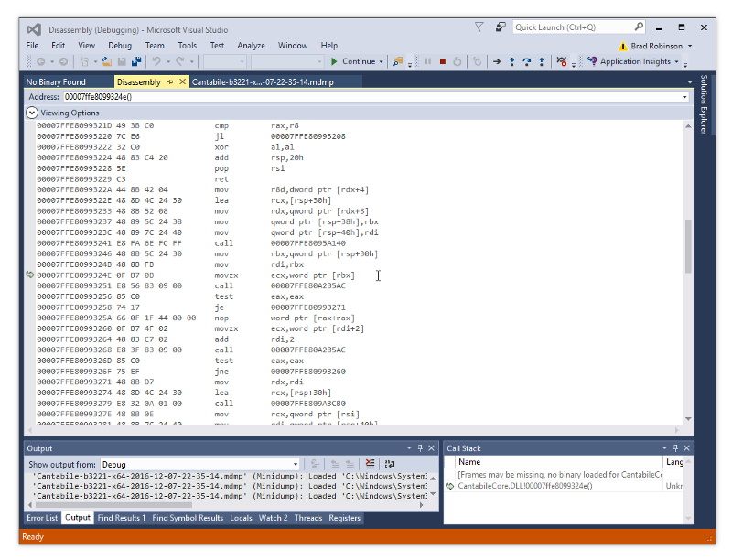This screenshot has height=560, width=732.
Task: Click the Name column header in Call Stack
Action: point(559,462)
